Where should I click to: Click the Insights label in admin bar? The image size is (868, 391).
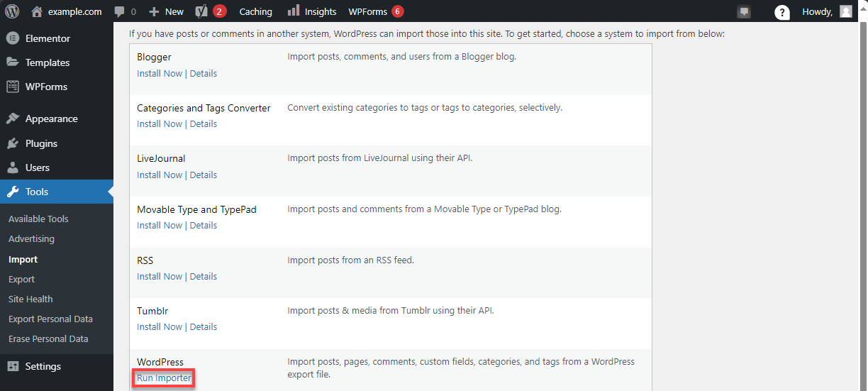coord(321,11)
